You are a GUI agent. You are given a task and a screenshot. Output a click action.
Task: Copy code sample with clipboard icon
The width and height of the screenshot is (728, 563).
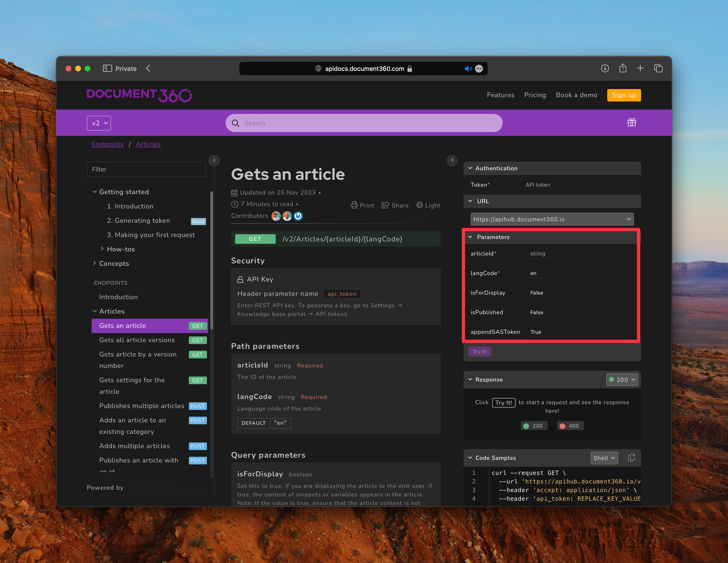tap(631, 458)
